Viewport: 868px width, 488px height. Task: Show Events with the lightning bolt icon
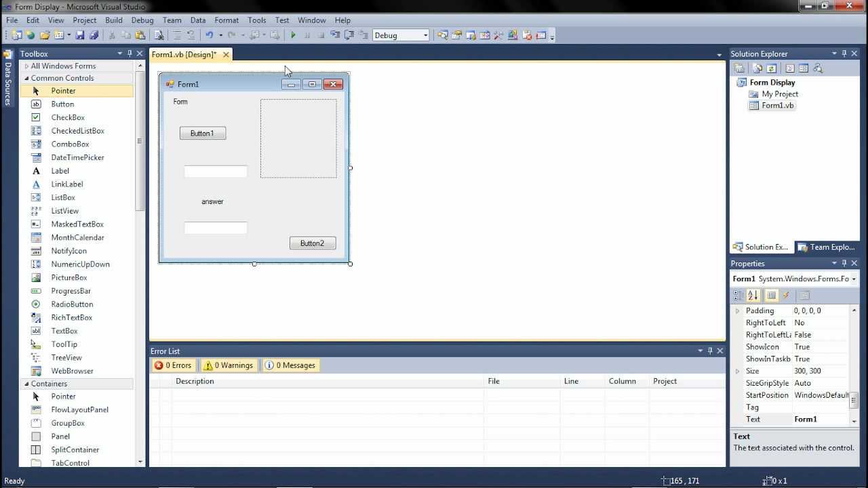click(786, 296)
